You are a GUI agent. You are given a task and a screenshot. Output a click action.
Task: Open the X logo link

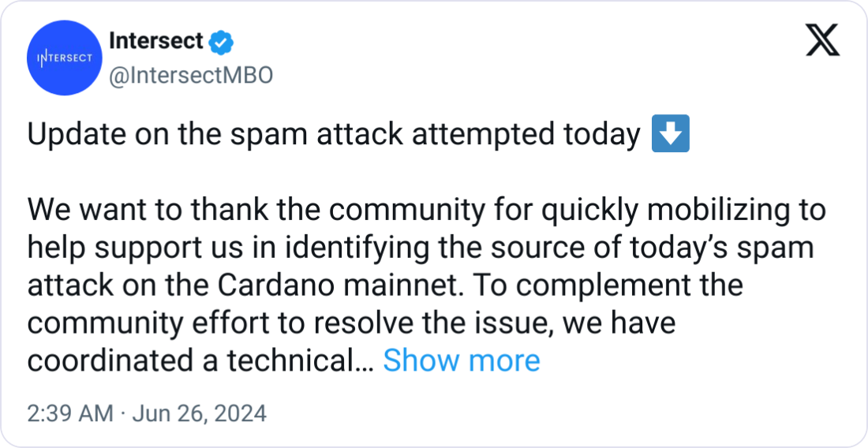(x=822, y=40)
